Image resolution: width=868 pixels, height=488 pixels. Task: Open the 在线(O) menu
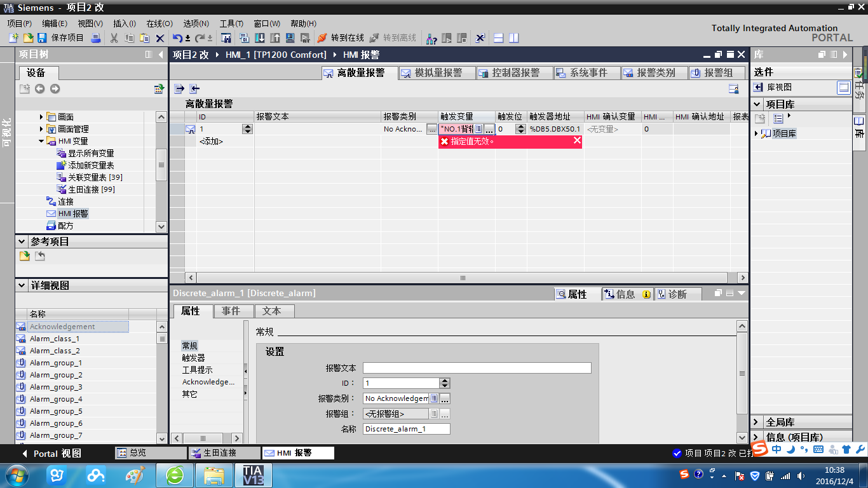159,24
